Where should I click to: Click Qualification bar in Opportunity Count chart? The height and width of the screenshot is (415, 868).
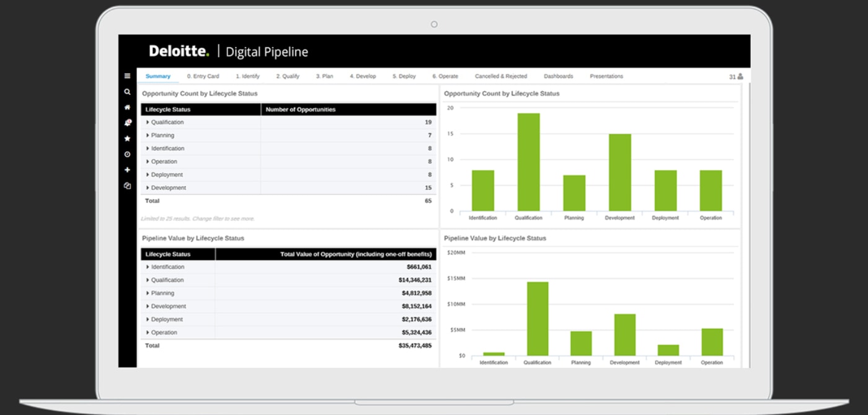point(528,162)
